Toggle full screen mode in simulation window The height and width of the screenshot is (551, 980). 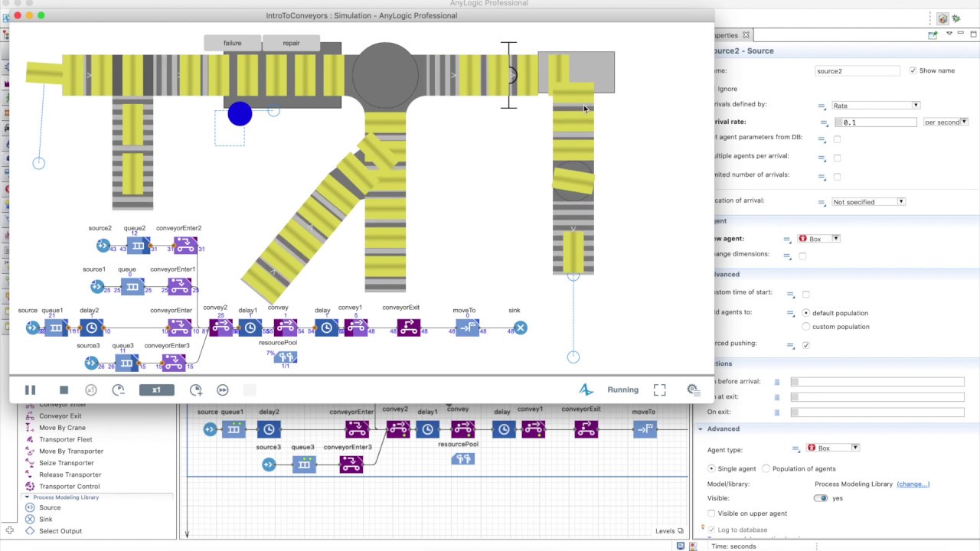(659, 390)
